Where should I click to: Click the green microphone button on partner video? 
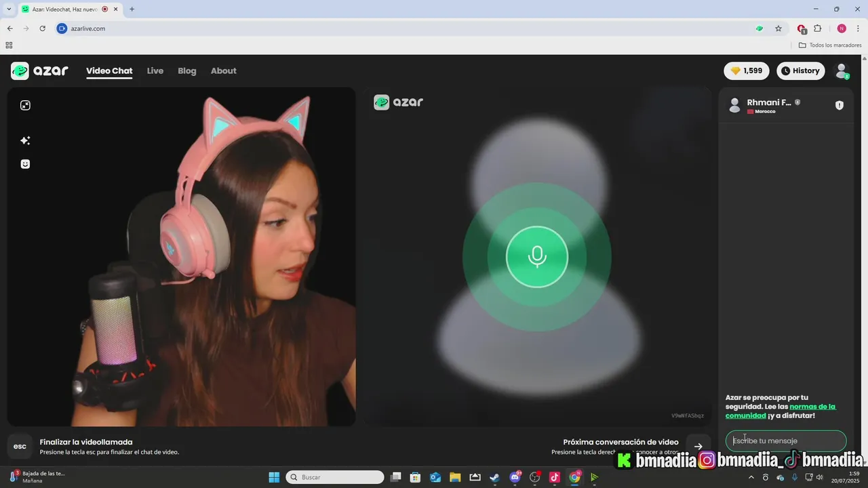point(537,257)
